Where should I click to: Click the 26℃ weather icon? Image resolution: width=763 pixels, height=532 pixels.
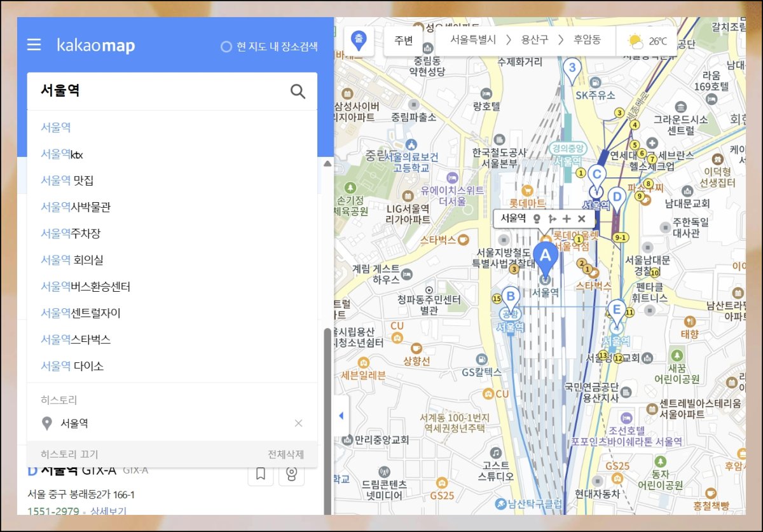tap(635, 41)
